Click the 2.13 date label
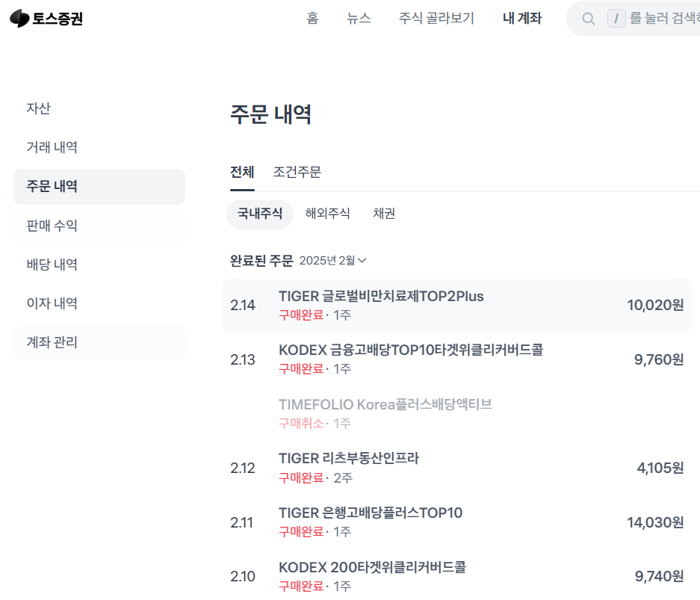This screenshot has width=700, height=600. (242, 360)
